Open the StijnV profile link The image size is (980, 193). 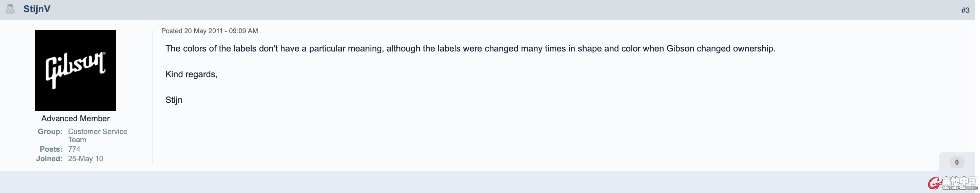tap(37, 9)
